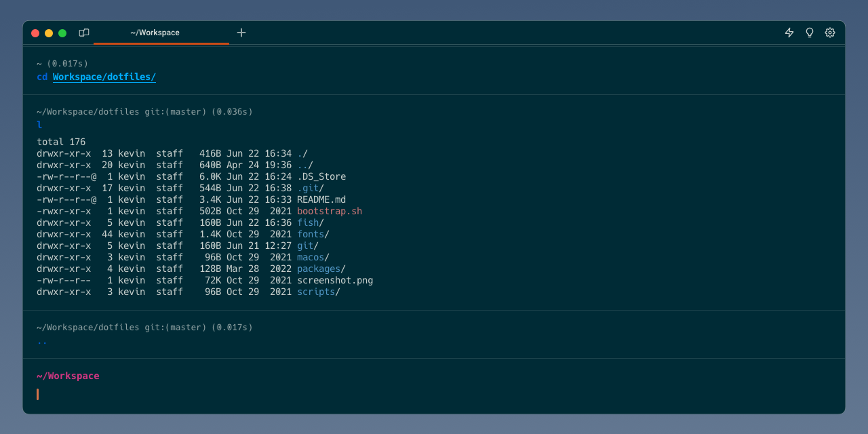Viewport: 868px width, 434px height.
Task: Click the launch configurations icon beside the tabs
Action: click(x=83, y=32)
